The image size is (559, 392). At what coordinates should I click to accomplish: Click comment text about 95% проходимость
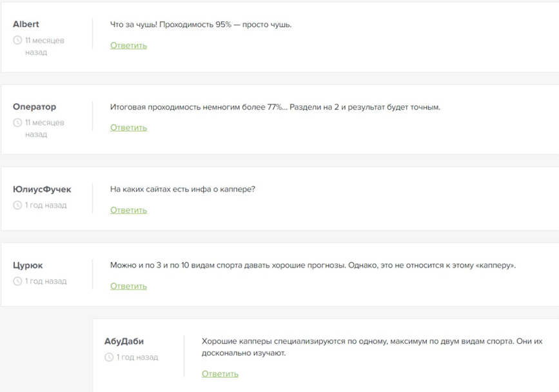201,24
